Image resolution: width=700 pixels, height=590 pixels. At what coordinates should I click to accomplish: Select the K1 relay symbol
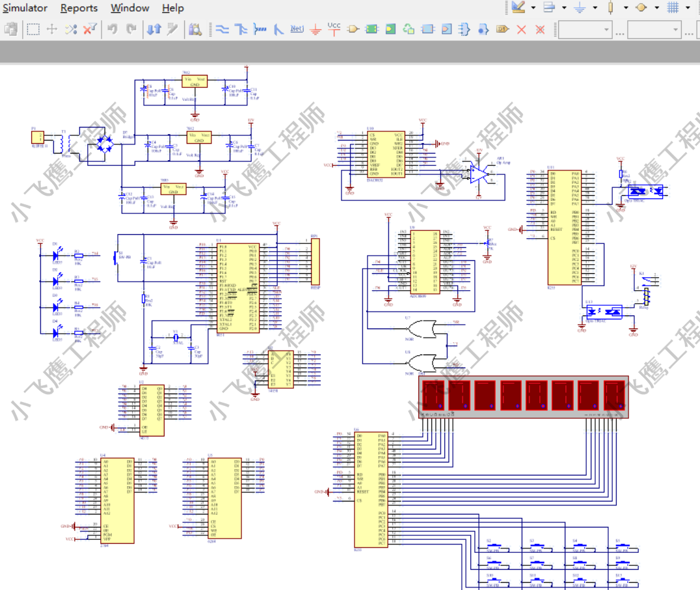coord(649,290)
